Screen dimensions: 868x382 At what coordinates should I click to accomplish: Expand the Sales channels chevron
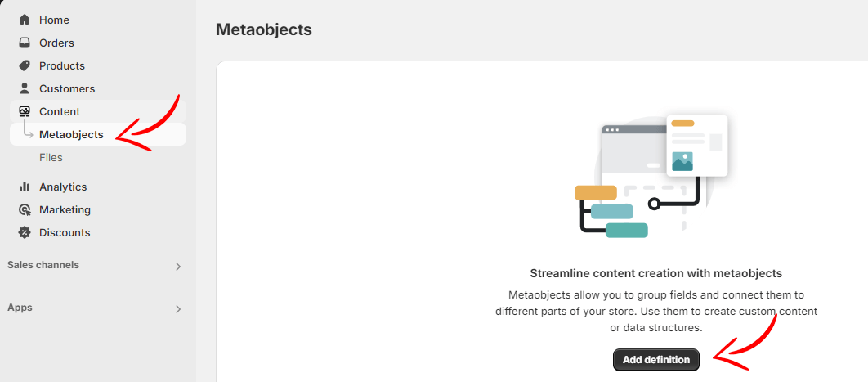pyautogui.click(x=178, y=266)
